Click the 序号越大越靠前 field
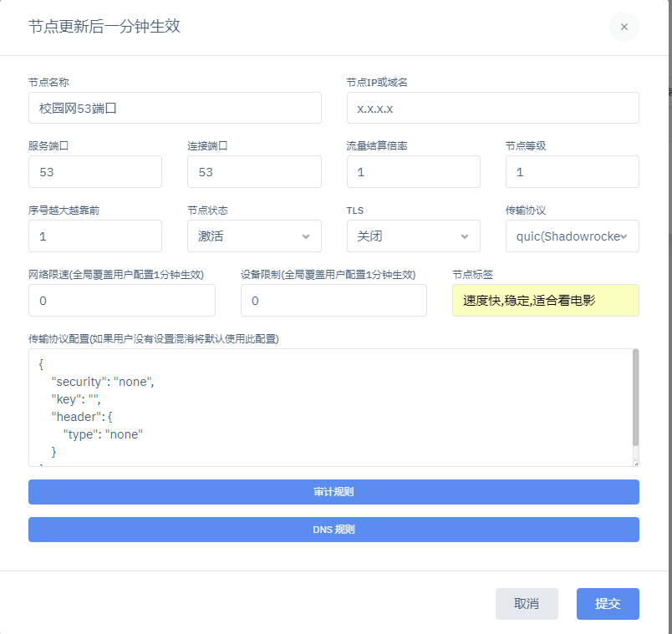 point(94,236)
